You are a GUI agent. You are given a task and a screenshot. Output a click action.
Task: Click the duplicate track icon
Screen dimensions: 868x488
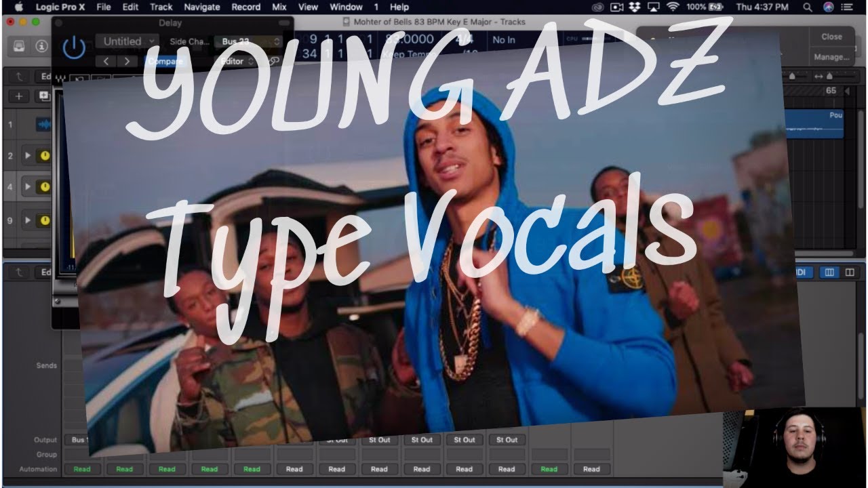tap(45, 96)
